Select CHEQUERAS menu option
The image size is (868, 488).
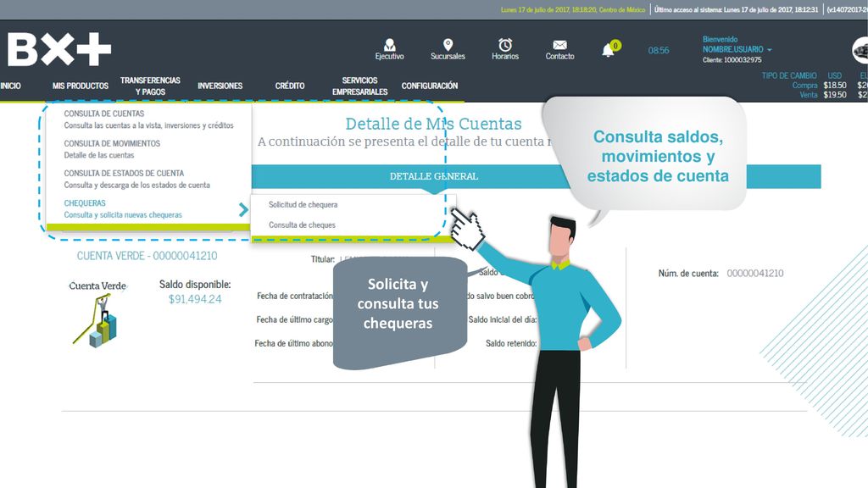tap(123, 208)
